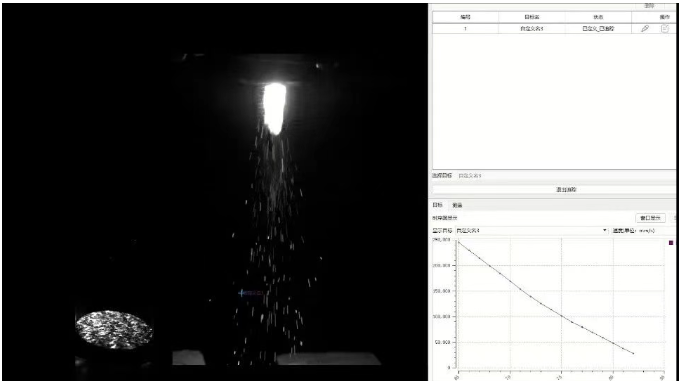The image size is (680, 381).
Task: Click the purple legend swatch beside the chart
Action: coord(671,243)
